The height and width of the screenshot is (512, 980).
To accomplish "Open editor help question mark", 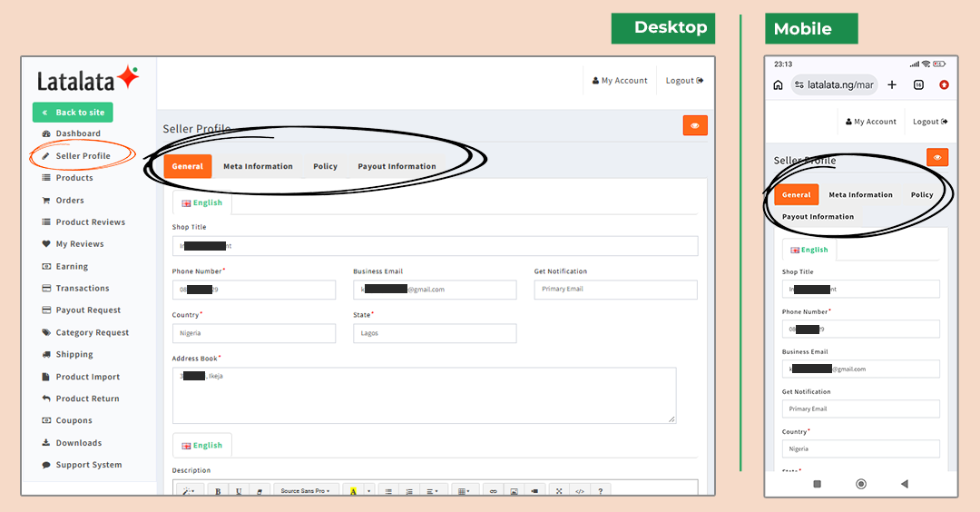I will pyautogui.click(x=600, y=491).
